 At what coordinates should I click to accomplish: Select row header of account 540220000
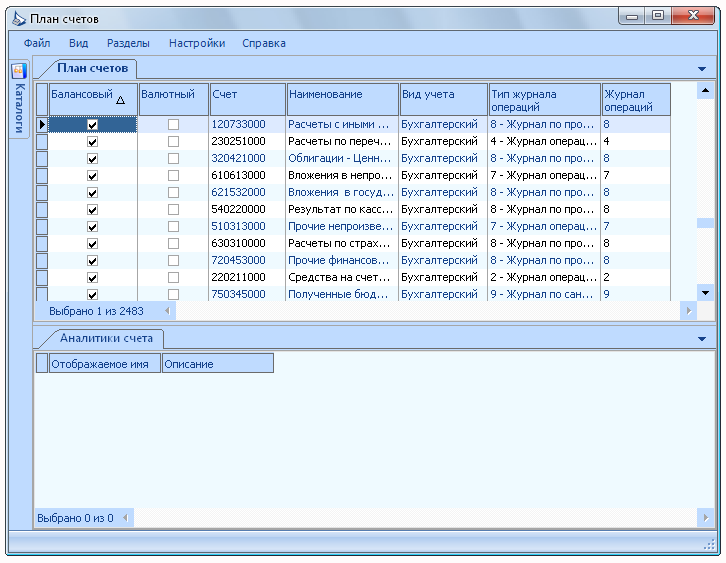42,210
